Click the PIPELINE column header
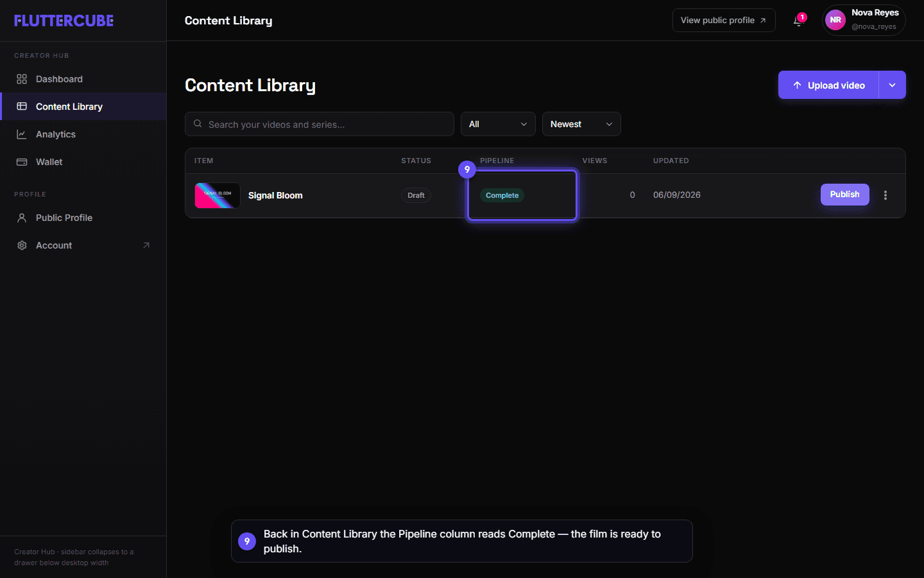This screenshot has height=578, width=924. pyautogui.click(x=497, y=161)
